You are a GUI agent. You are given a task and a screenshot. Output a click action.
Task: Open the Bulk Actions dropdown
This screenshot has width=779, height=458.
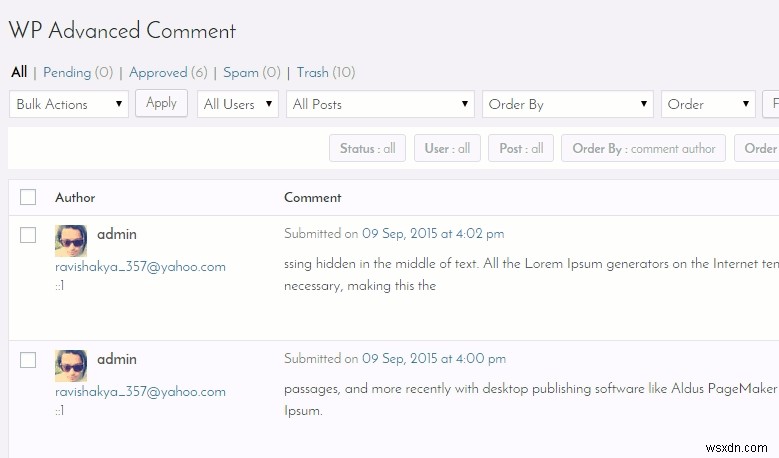(x=69, y=104)
